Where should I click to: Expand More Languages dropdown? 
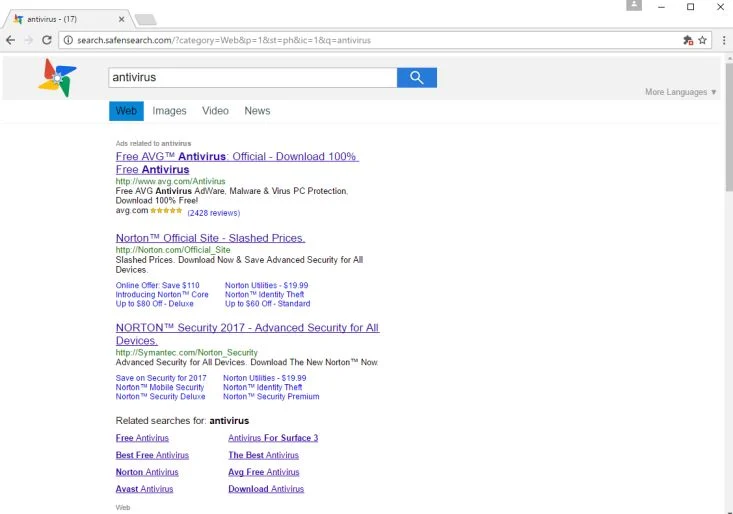point(681,92)
